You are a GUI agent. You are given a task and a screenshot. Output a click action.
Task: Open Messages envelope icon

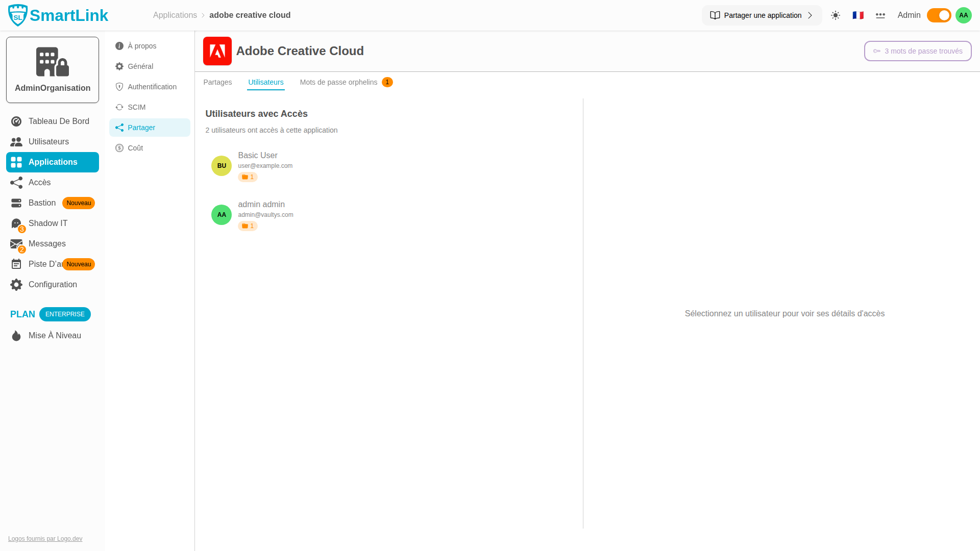(16, 244)
